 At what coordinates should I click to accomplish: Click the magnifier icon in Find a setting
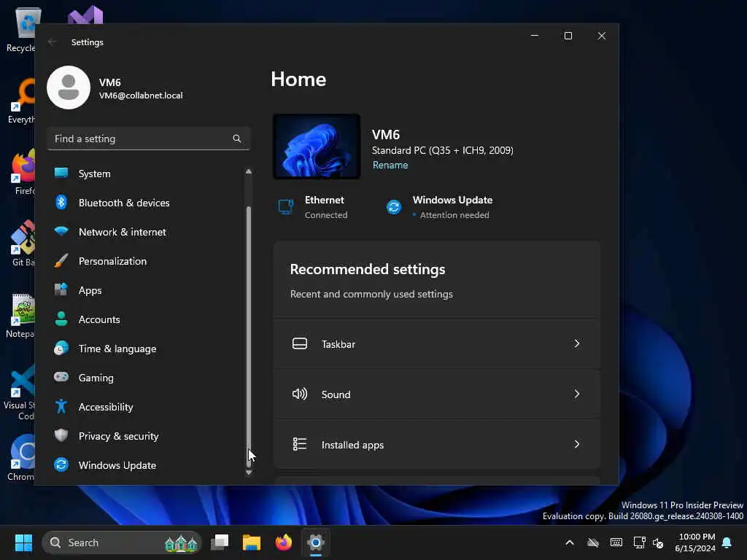click(237, 139)
